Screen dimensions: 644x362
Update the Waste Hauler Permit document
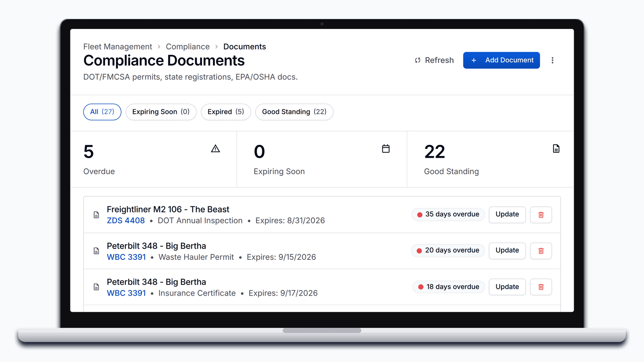click(507, 251)
